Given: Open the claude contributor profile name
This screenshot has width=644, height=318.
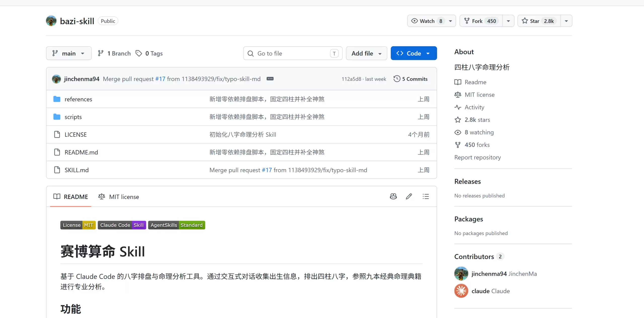Looking at the screenshot, I should [480, 291].
